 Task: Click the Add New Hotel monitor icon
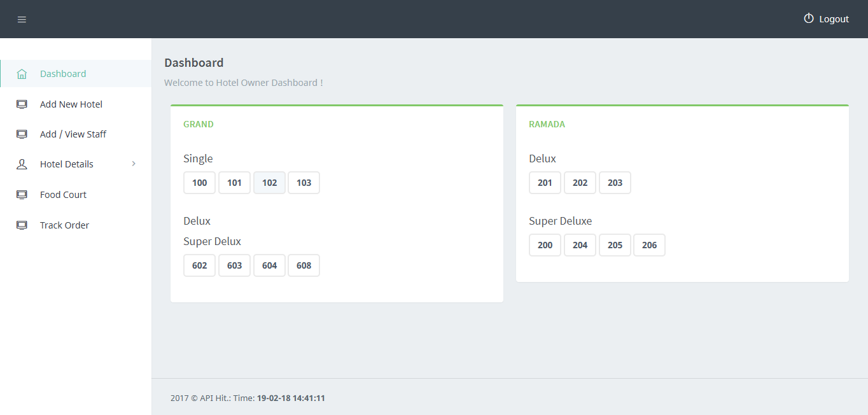(x=22, y=104)
